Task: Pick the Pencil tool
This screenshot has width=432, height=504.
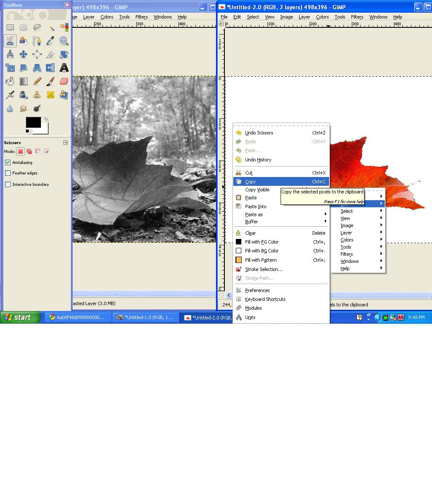Action: coord(37,81)
